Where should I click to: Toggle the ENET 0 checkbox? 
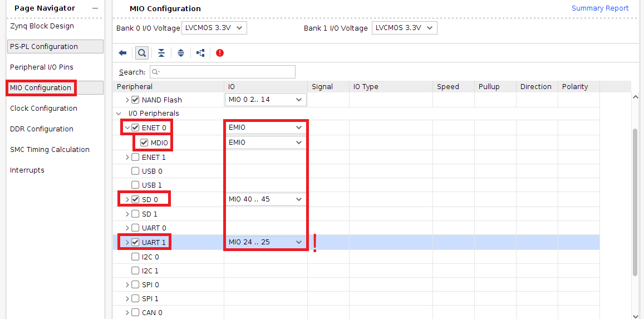135,127
